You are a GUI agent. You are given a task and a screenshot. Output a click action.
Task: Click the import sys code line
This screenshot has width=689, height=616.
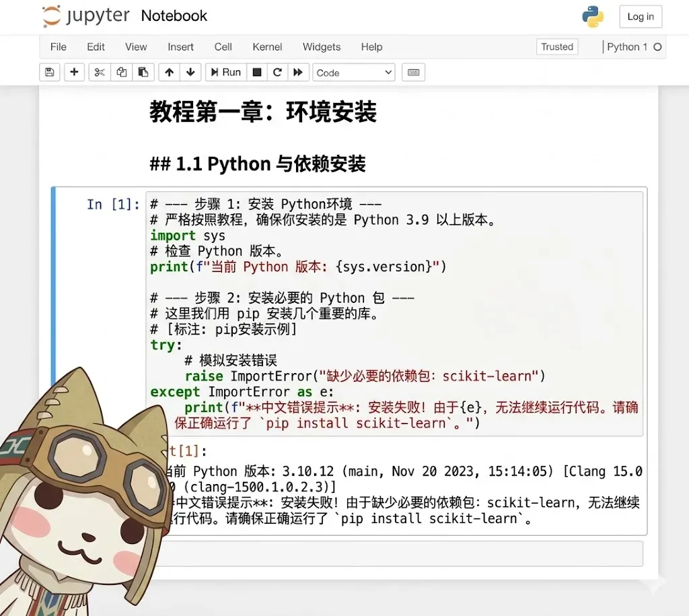(x=188, y=236)
